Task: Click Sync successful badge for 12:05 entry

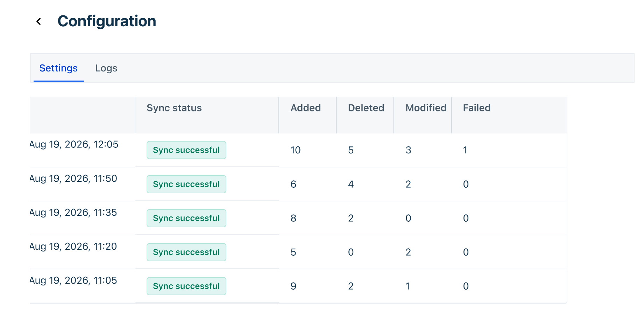Action: 186,150
